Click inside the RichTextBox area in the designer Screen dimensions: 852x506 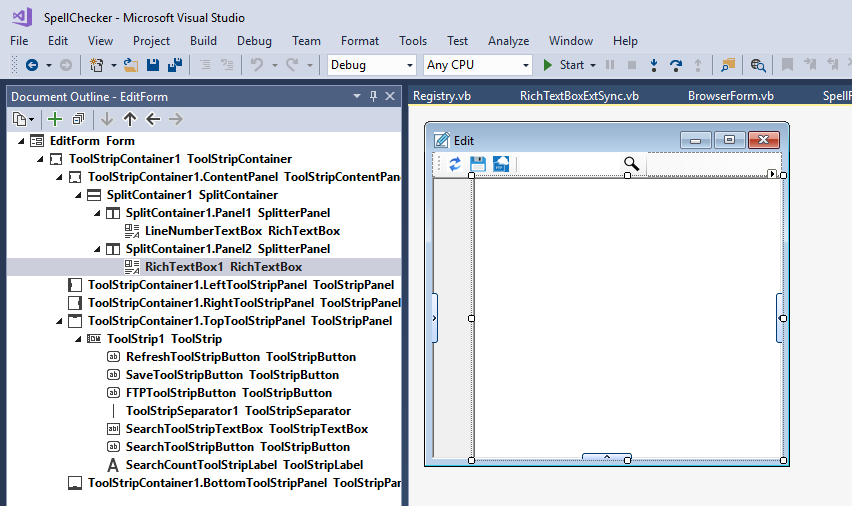[628, 318]
